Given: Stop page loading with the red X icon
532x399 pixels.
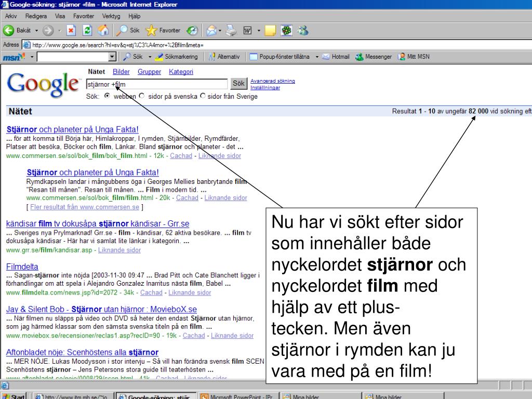Looking at the screenshot, I should point(71,31).
